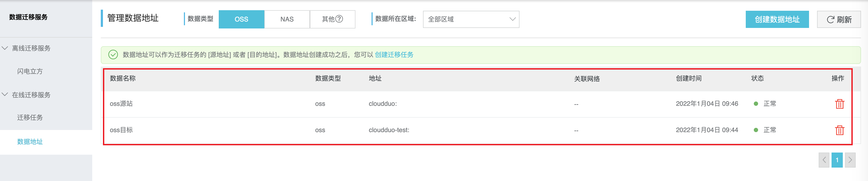This screenshot has width=868, height=181.
Task: Select page 1 in pagination
Action: click(x=837, y=160)
